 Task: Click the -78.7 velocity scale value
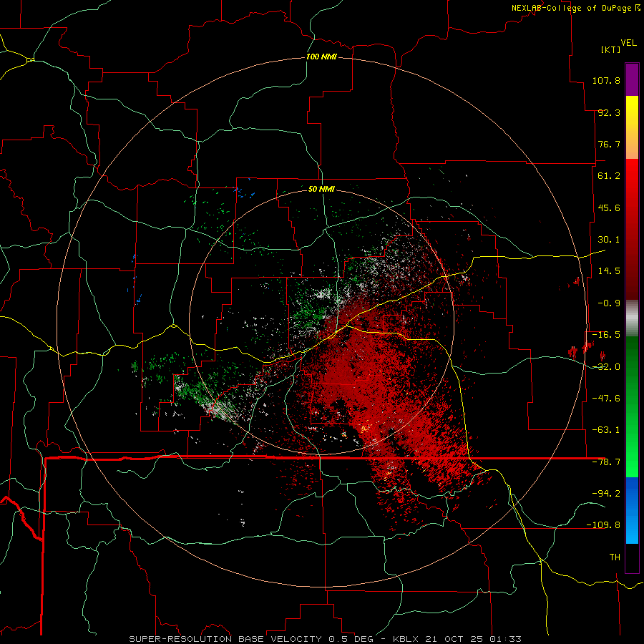coord(606,462)
